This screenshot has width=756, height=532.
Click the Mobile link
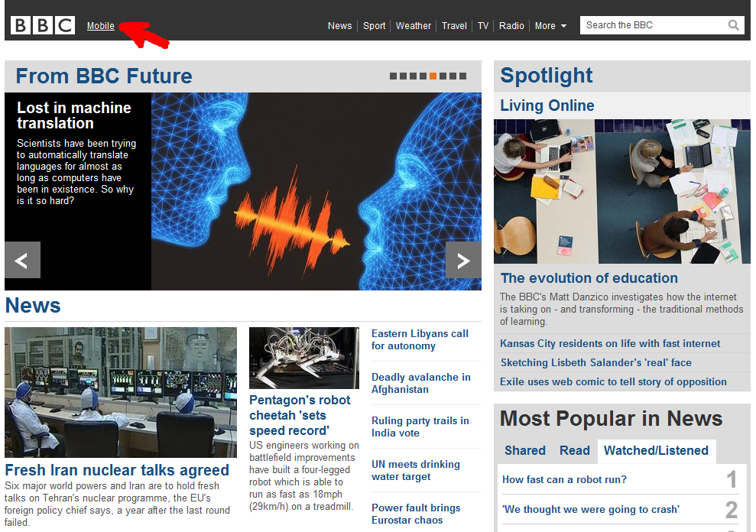(101, 25)
